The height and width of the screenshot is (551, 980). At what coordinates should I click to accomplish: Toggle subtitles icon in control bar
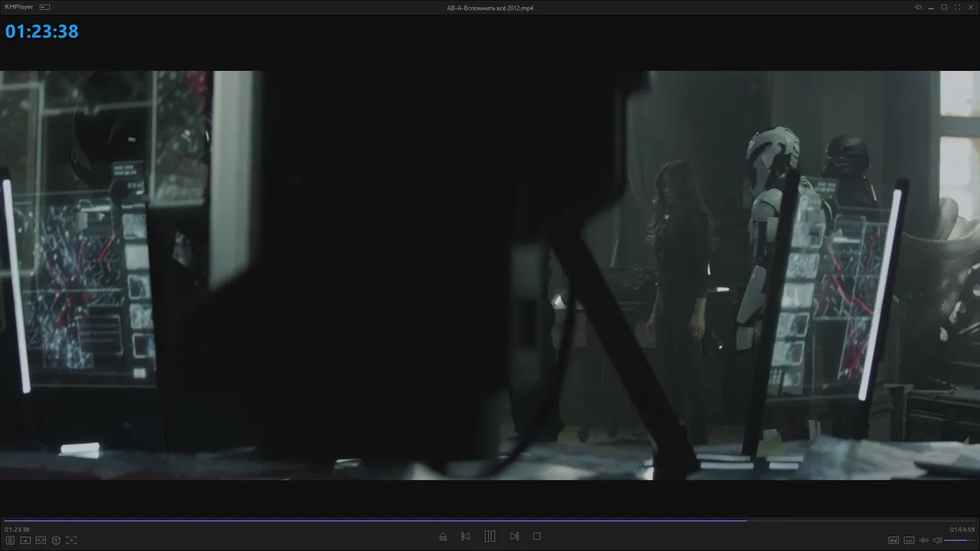(909, 540)
